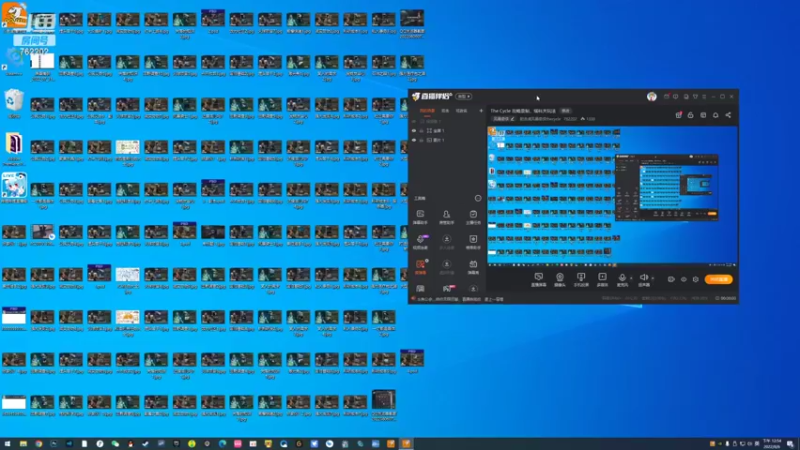Click the 00:00:00 stream timer
Image resolution: width=800 pixels, height=450 pixels.
coord(726,298)
